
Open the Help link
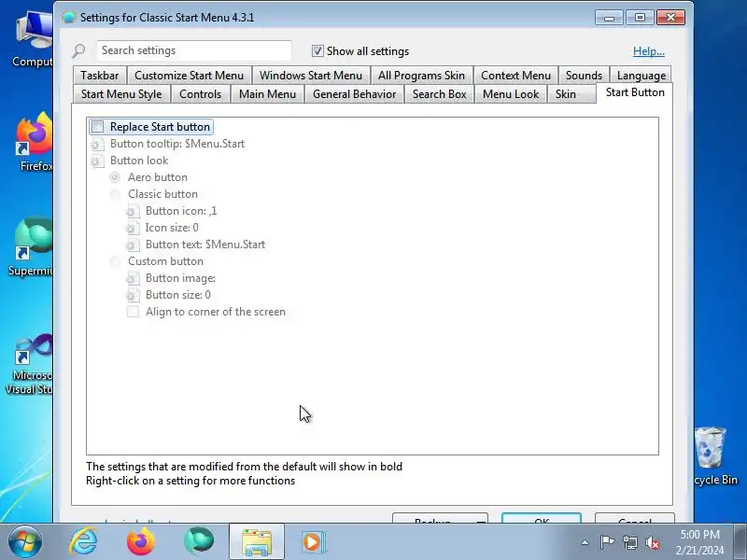click(x=648, y=51)
